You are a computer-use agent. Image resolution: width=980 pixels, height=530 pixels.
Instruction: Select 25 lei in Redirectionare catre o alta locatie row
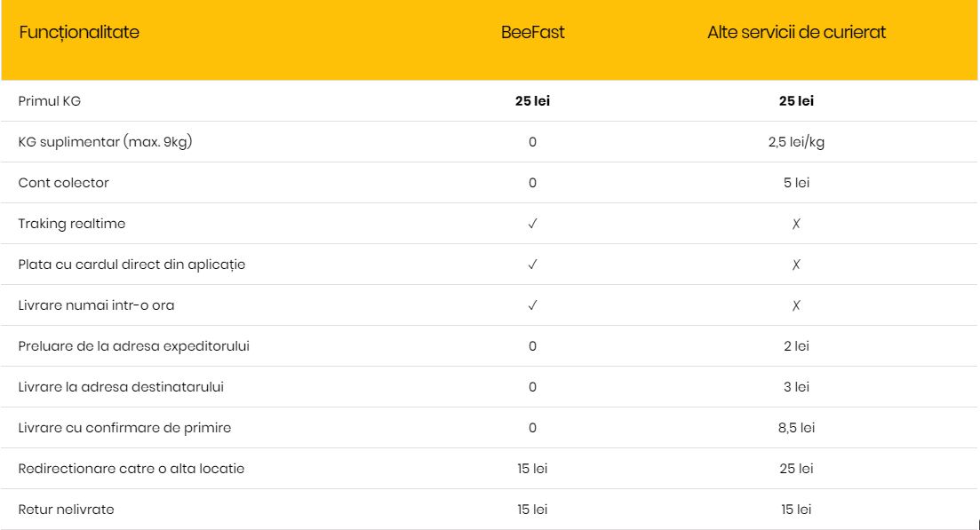point(796,469)
